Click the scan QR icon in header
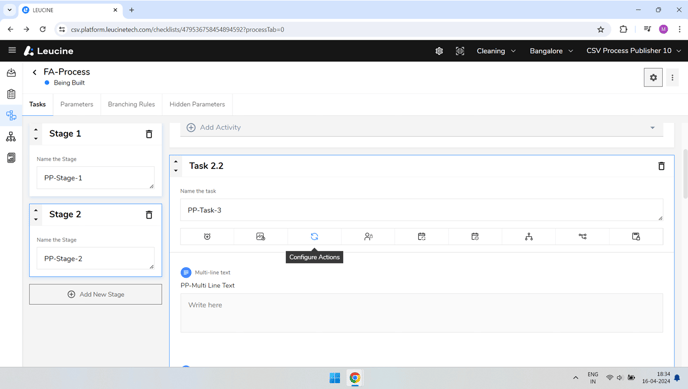Viewport: 688px width, 389px height. tap(460, 51)
